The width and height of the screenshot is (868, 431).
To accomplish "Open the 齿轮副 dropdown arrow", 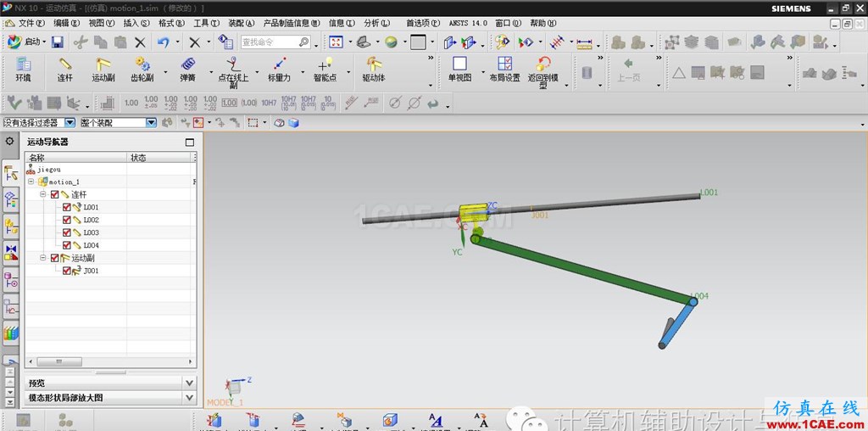I will (164, 72).
